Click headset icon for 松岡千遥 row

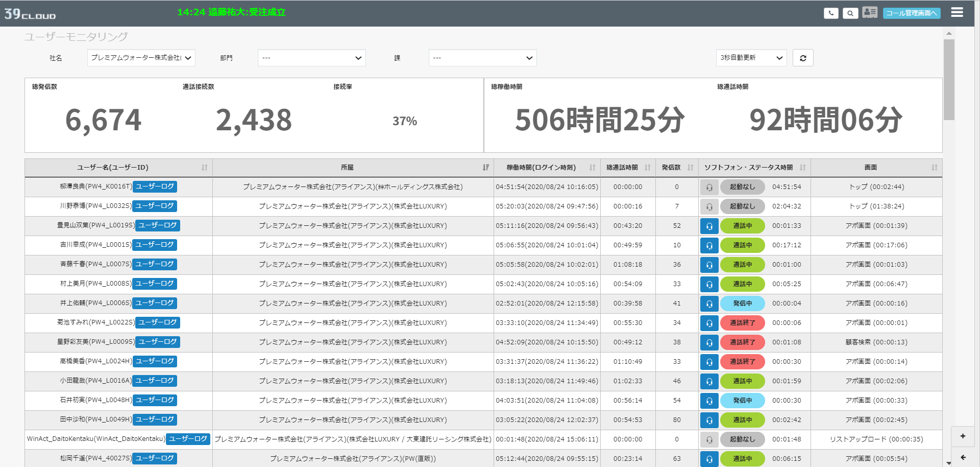[709, 459]
